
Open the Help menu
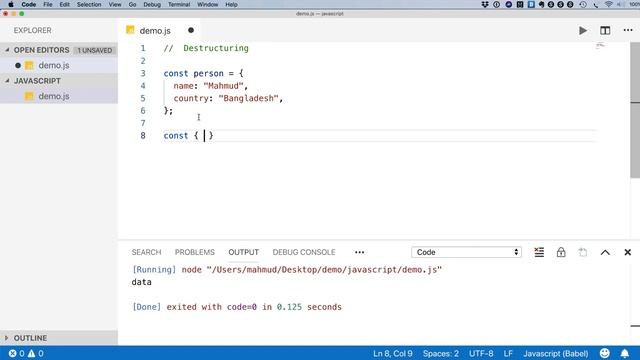231,4
